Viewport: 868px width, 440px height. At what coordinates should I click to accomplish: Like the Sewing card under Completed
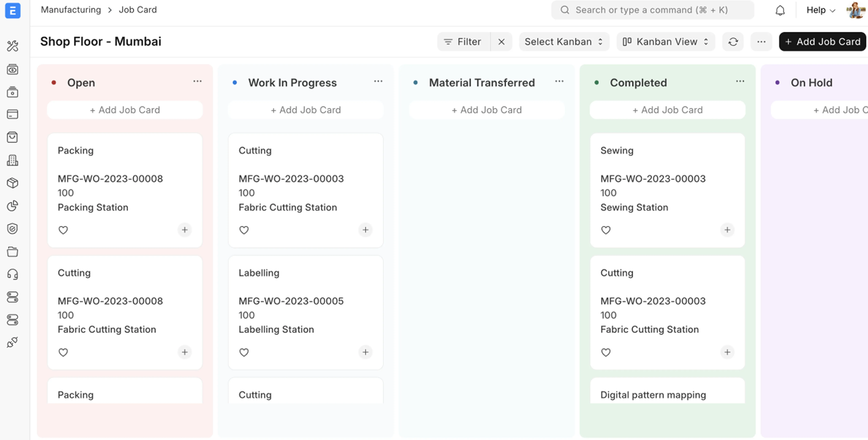pos(606,230)
